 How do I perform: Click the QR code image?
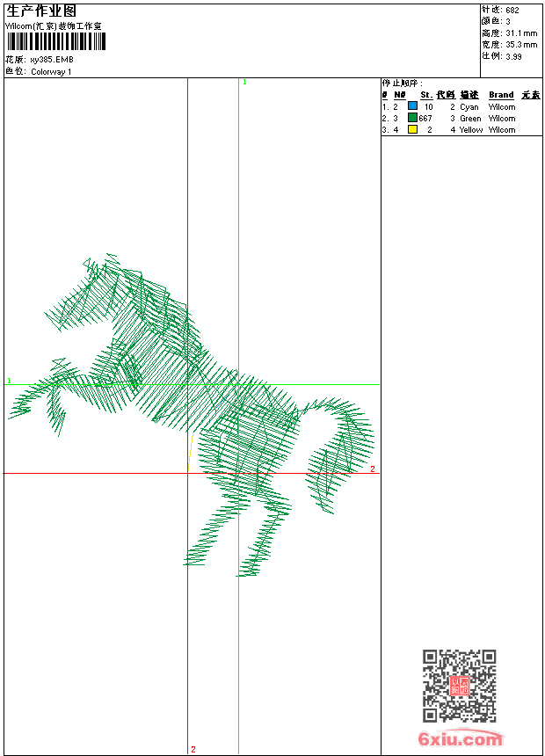click(459, 686)
